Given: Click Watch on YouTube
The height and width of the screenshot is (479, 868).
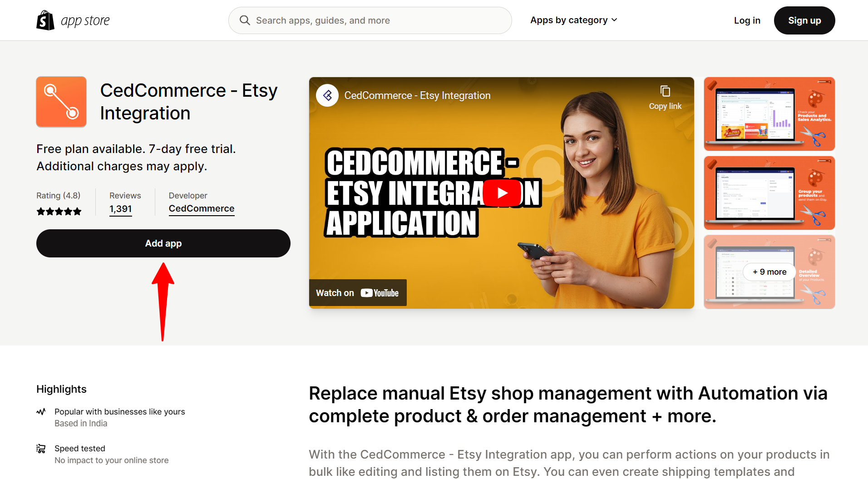Looking at the screenshot, I should pyautogui.click(x=358, y=293).
